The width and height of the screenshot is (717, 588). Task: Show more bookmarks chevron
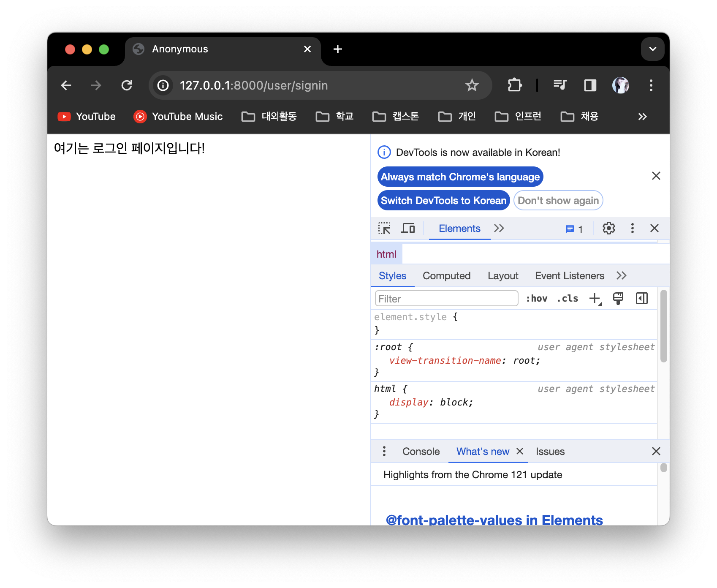(642, 117)
